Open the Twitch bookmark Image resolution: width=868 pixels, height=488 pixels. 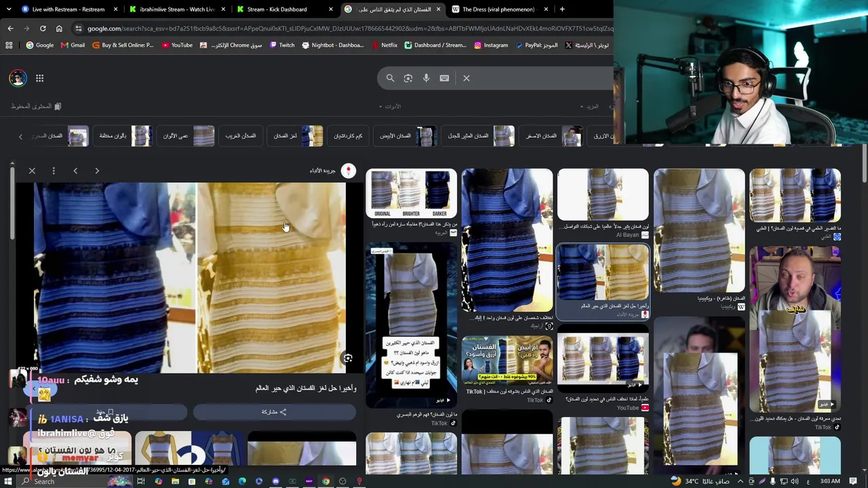(282, 45)
